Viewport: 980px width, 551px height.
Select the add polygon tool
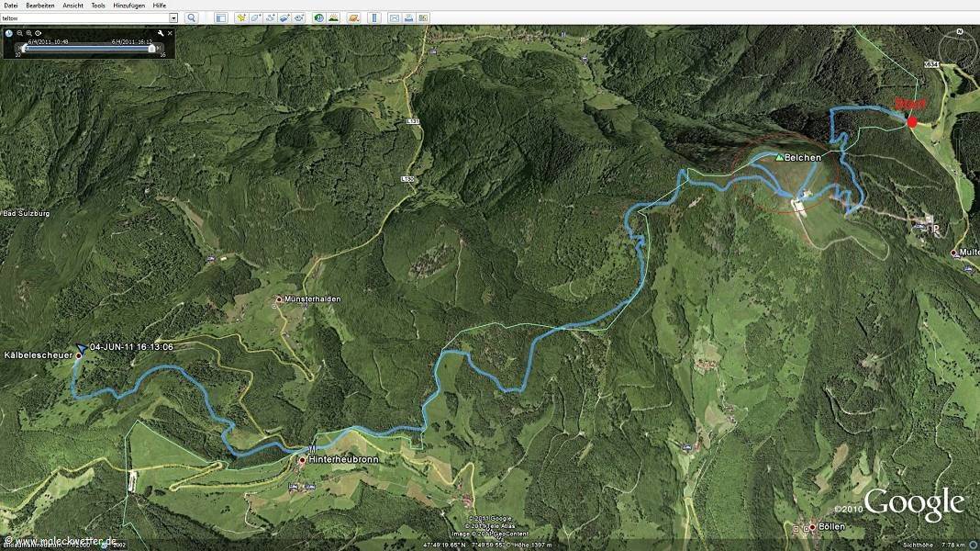[x=255, y=17]
